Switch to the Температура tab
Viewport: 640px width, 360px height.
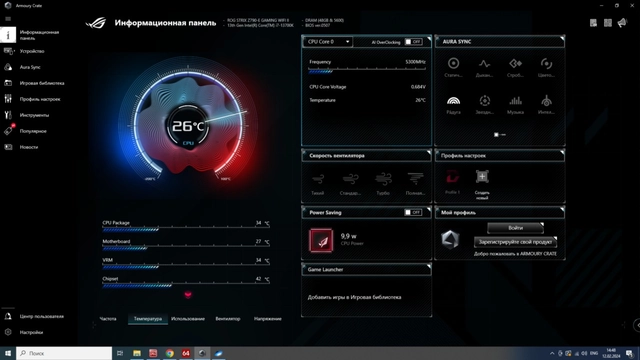pos(148,319)
